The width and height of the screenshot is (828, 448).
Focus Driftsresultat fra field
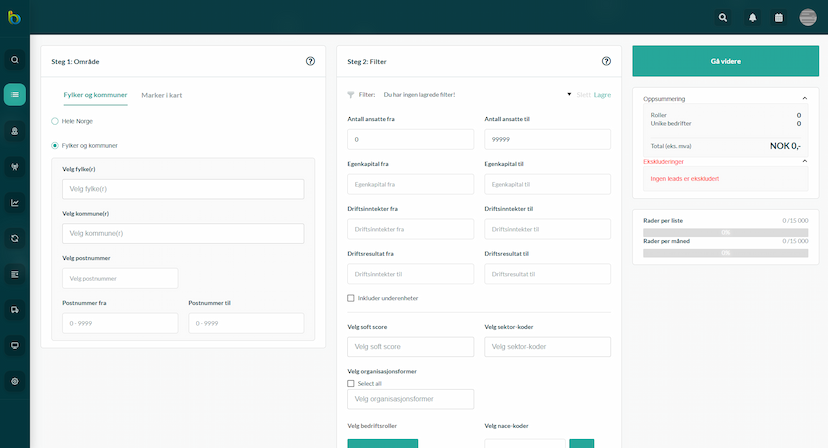tap(410, 274)
